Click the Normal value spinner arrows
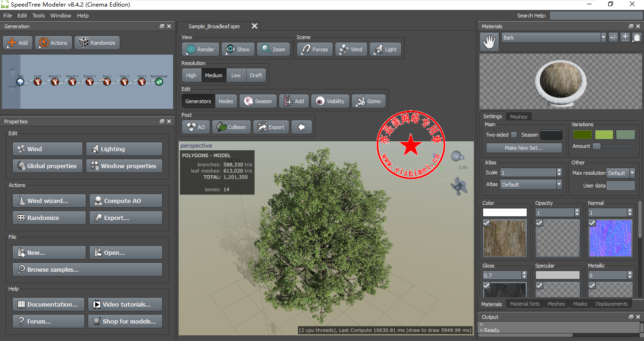 pos(630,212)
